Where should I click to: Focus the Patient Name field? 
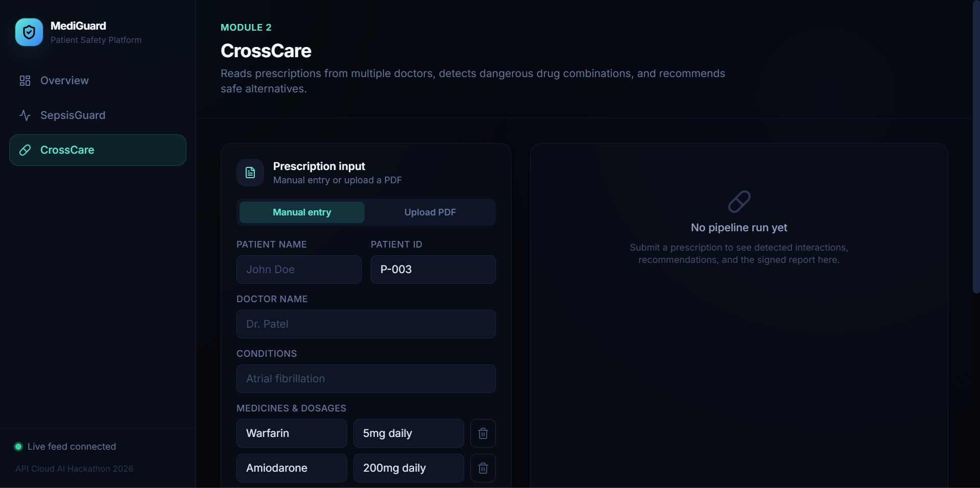point(299,270)
